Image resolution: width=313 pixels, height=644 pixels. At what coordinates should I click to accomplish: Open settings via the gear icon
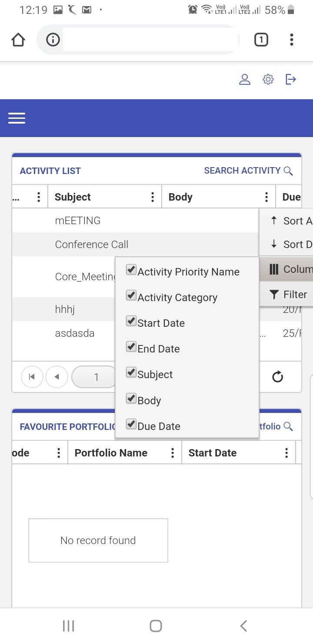click(x=268, y=80)
